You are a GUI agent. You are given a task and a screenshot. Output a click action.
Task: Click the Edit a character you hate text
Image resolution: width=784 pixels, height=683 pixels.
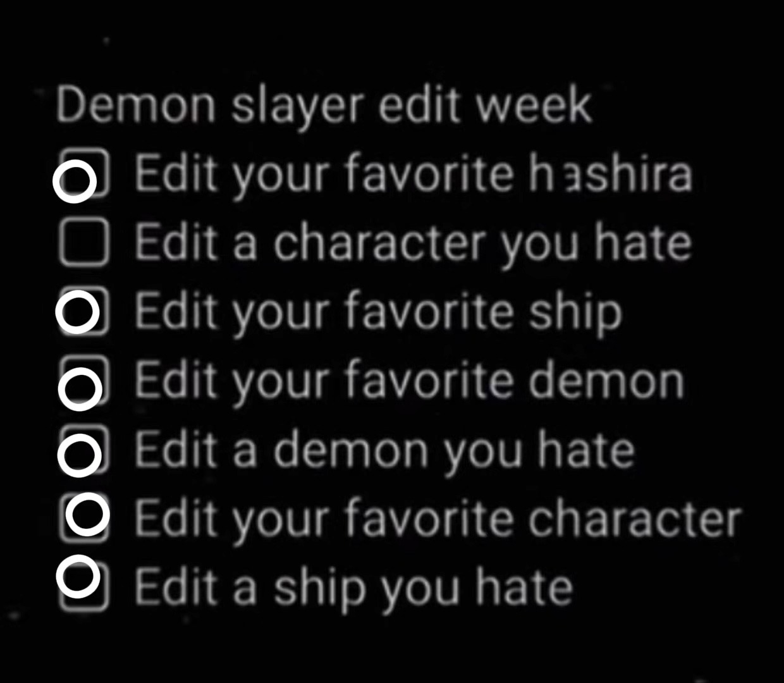(413, 243)
